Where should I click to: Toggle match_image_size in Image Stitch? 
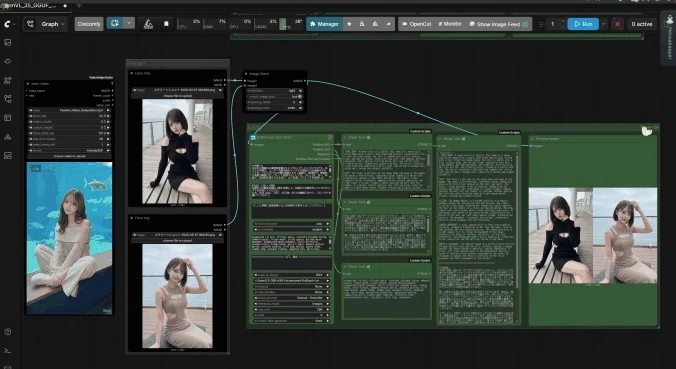[275, 97]
